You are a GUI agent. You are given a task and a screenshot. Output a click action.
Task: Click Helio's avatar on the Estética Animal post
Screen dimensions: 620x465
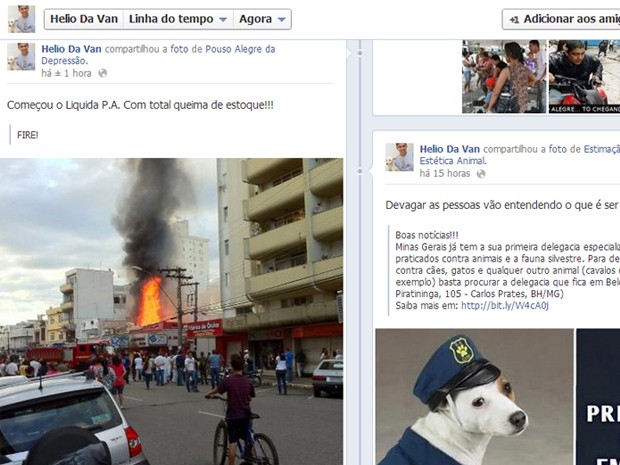399,157
